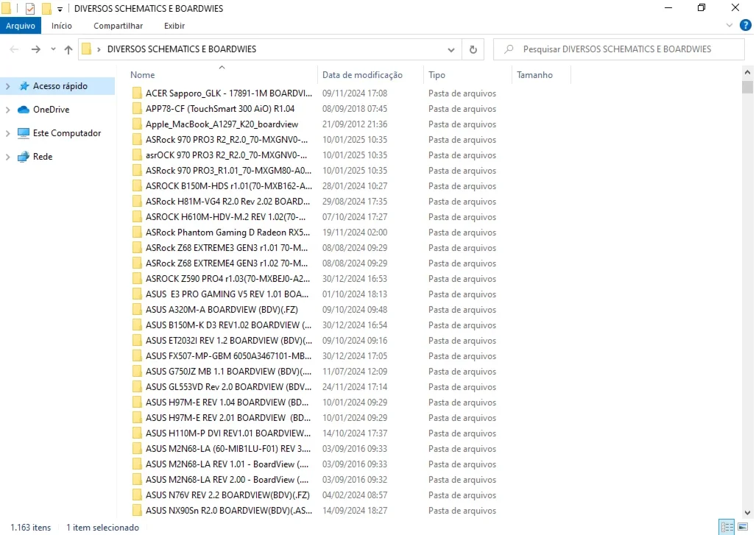Open the Help question mark icon
The width and height of the screenshot is (756, 535).
tap(746, 25)
